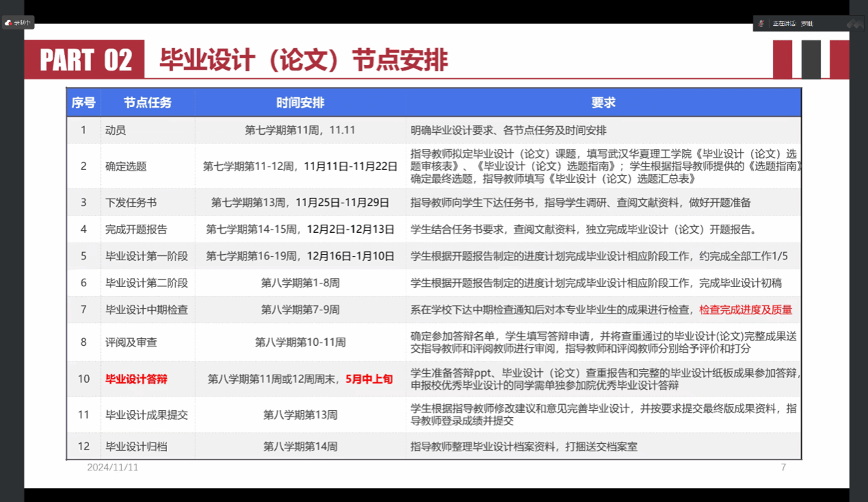This screenshot has height=502, width=868.
Task: Click the slide title 毕业设计（论文）节点安排
Action: coord(303,60)
